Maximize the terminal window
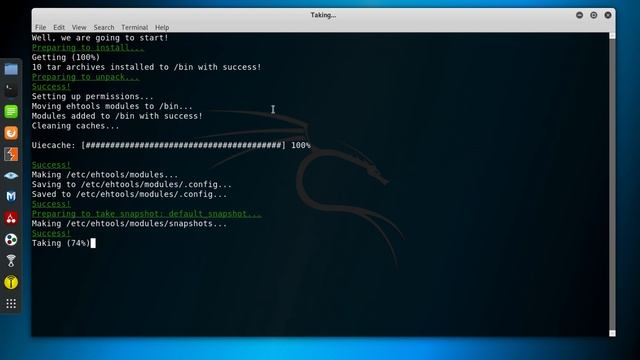This screenshot has width=640, height=360. tap(593, 15)
